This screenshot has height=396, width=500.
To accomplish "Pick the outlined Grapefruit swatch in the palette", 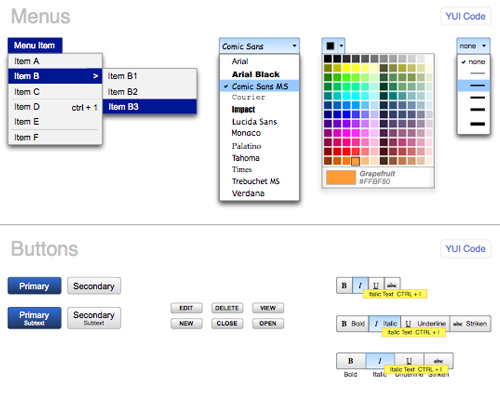I will pyautogui.click(x=356, y=161).
